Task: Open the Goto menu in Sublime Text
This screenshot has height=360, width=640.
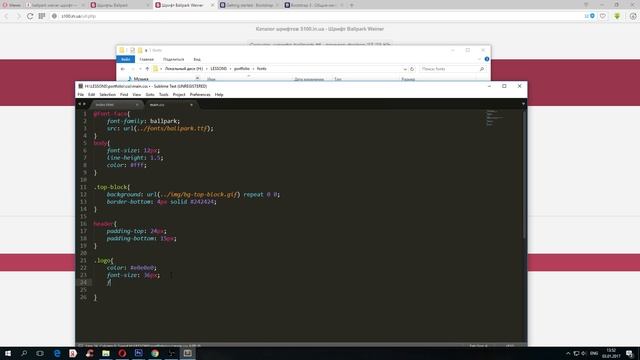Action: click(x=150, y=95)
